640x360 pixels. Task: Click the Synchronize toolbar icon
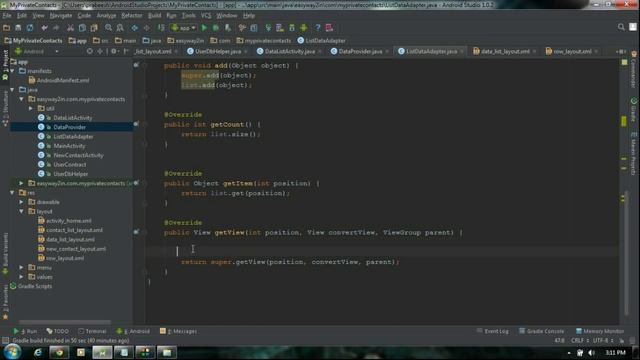pyautogui.click(x=30, y=28)
